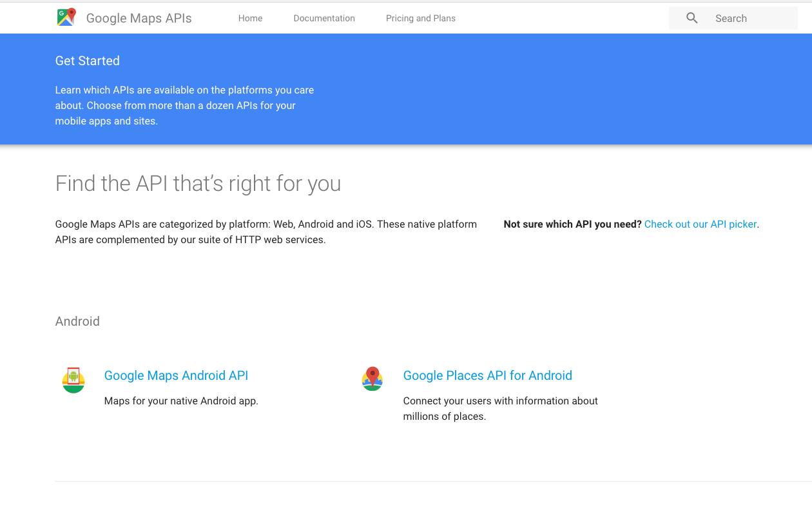
Task: Click the Google Places API pin icon
Action: [x=372, y=379]
